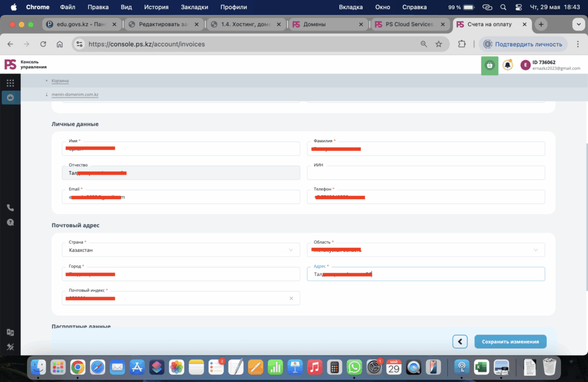
Task: Bookmark this page with star icon
Action: click(439, 44)
